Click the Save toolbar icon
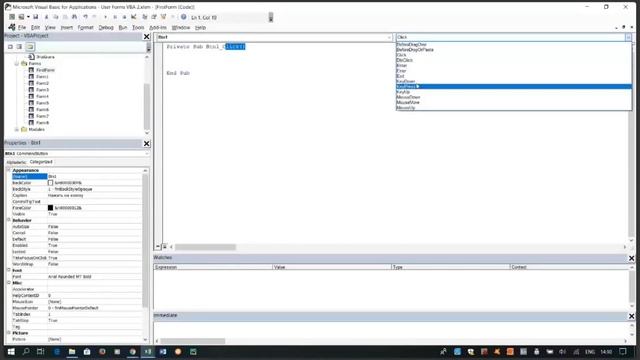This screenshot has height=360, width=640. coord(36,17)
